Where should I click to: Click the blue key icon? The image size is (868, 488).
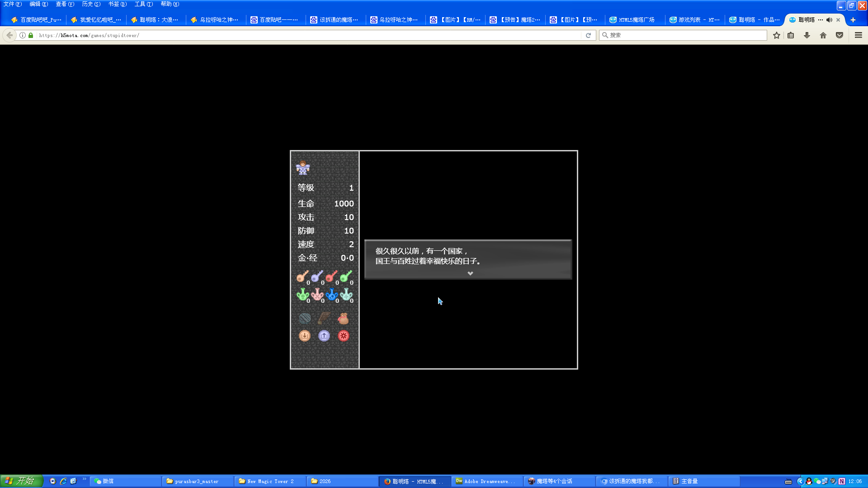tap(316, 276)
